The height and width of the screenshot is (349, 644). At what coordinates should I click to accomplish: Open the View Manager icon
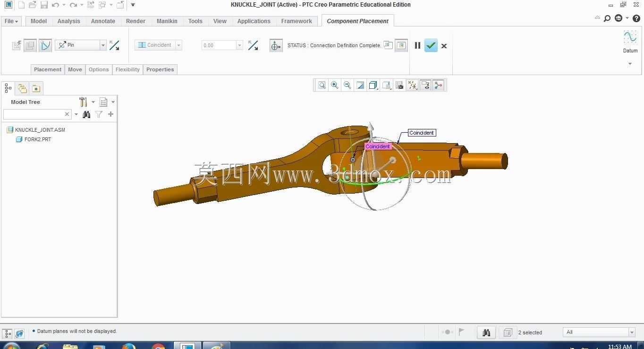399,85
